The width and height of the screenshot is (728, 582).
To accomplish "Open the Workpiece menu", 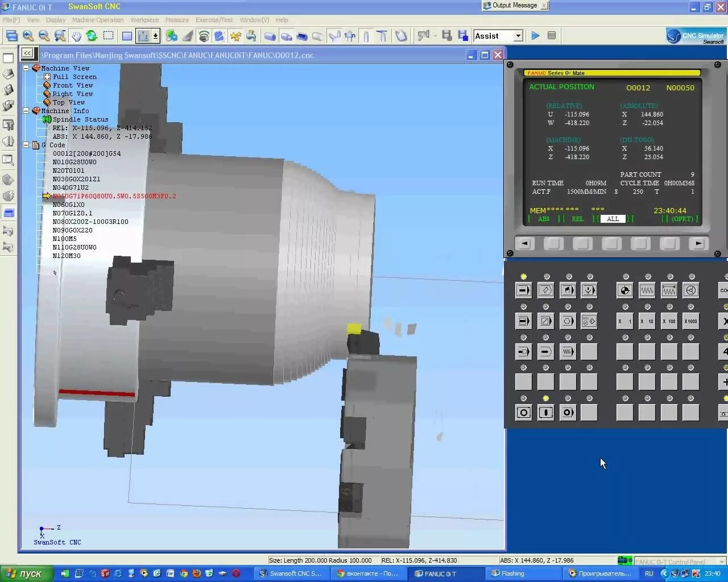I will (x=144, y=20).
